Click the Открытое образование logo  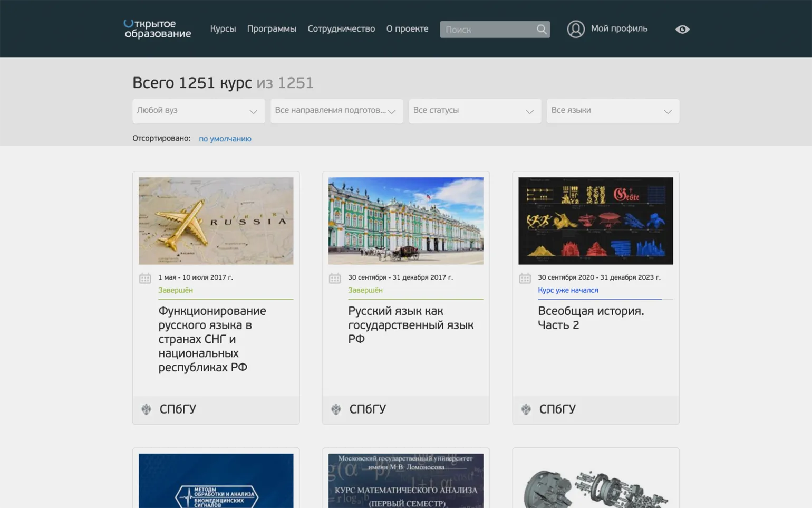coord(157,29)
